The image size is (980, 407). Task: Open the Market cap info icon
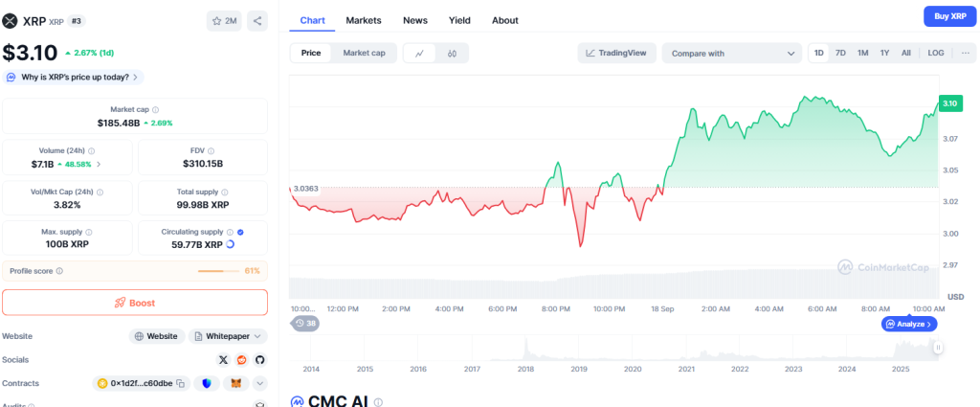[156, 109]
